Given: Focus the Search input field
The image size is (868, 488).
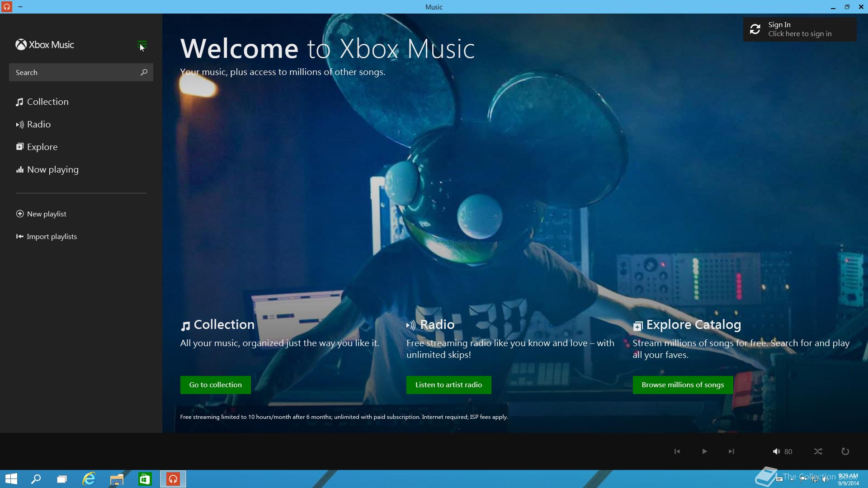Looking at the screenshot, I should pyautogui.click(x=81, y=72).
